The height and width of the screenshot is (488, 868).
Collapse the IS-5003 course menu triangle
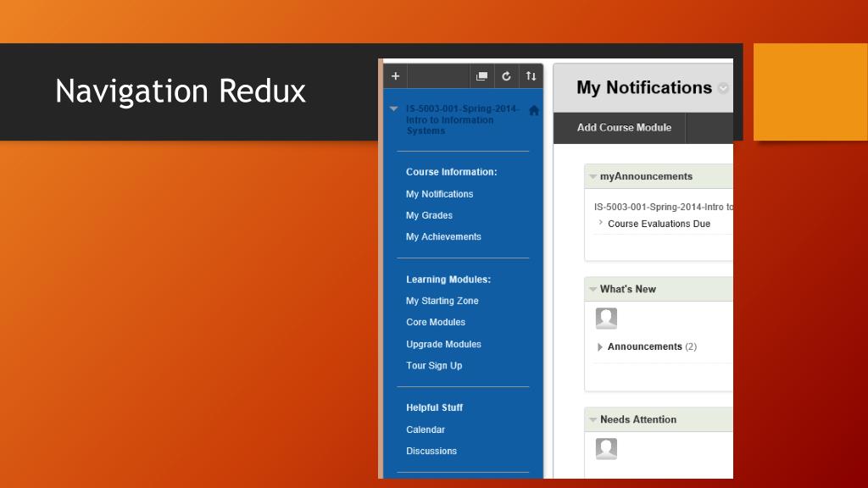tap(393, 109)
